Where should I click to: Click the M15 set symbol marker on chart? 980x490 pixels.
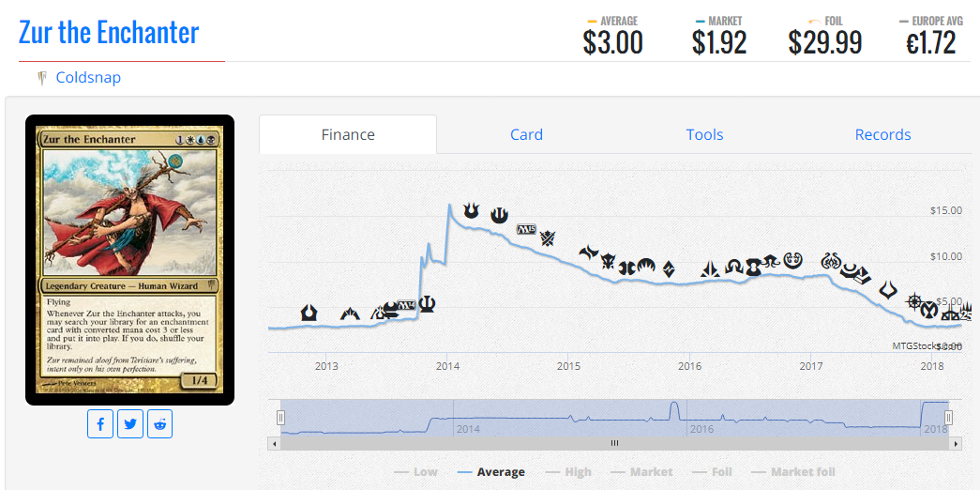point(526,229)
